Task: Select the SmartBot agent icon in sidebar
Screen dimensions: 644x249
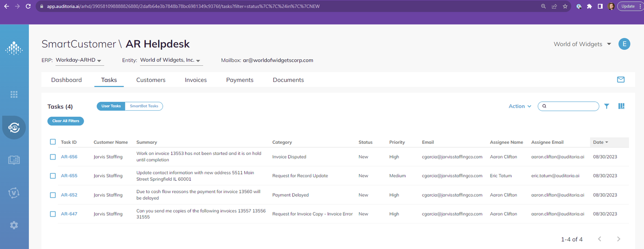Action: point(14,127)
